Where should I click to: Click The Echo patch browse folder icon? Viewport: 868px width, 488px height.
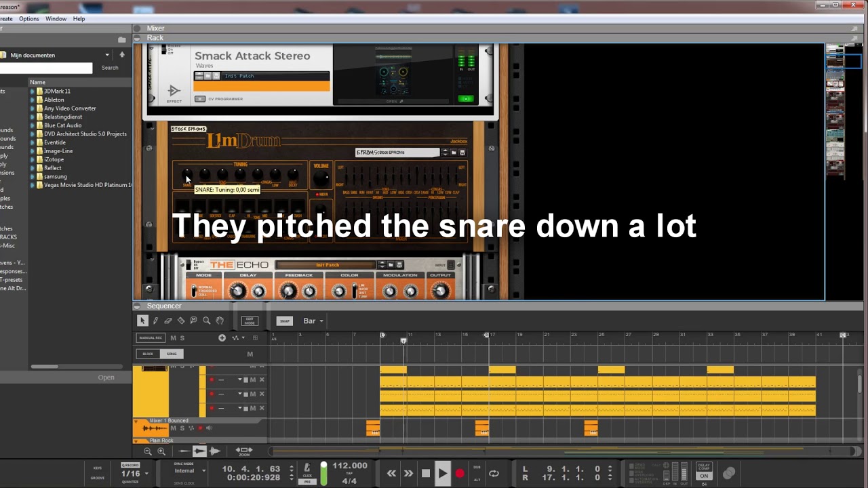point(391,265)
